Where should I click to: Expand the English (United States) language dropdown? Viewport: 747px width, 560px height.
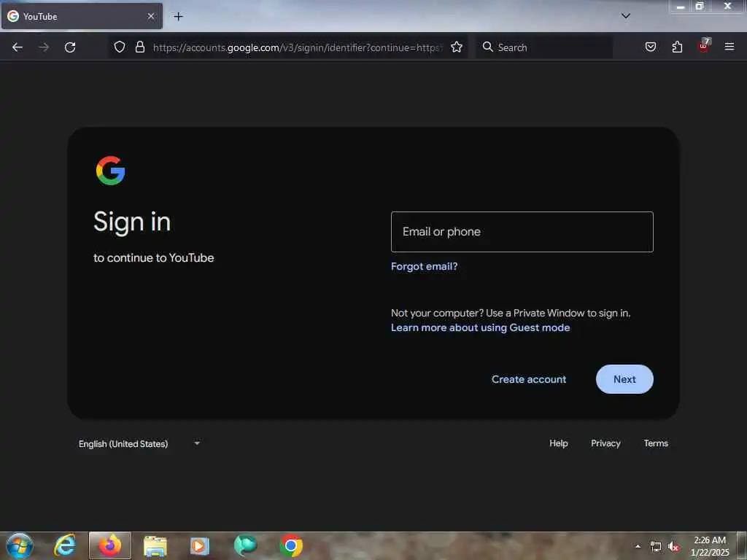tap(139, 443)
